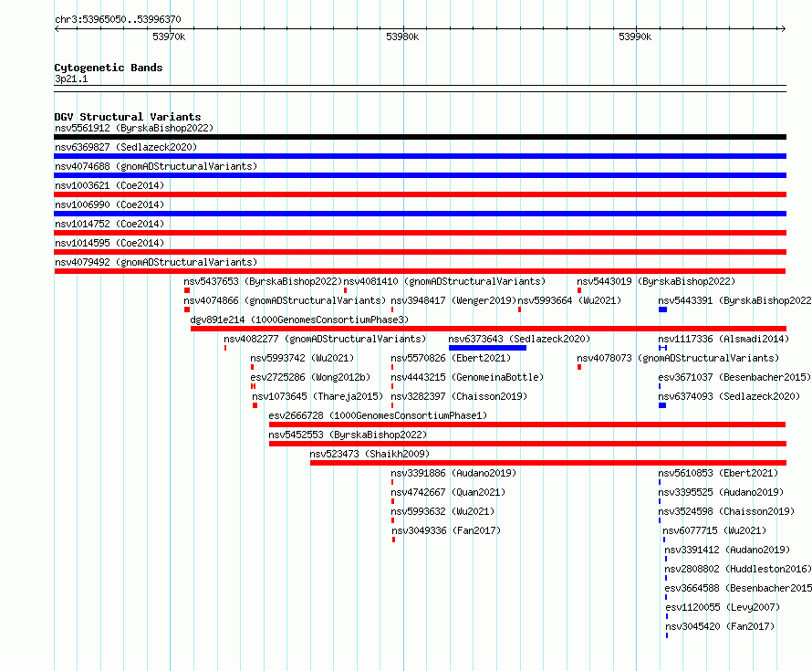This screenshot has height=671, width=812.
Task: Click the red nsv5993664 marker
Action: [x=519, y=309]
